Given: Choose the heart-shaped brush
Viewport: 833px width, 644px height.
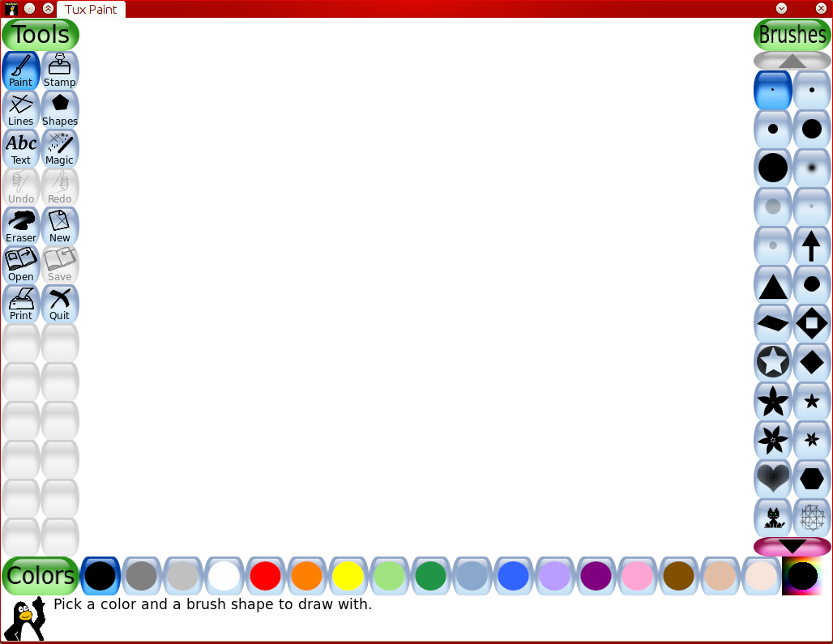Looking at the screenshot, I should (x=773, y=479).
